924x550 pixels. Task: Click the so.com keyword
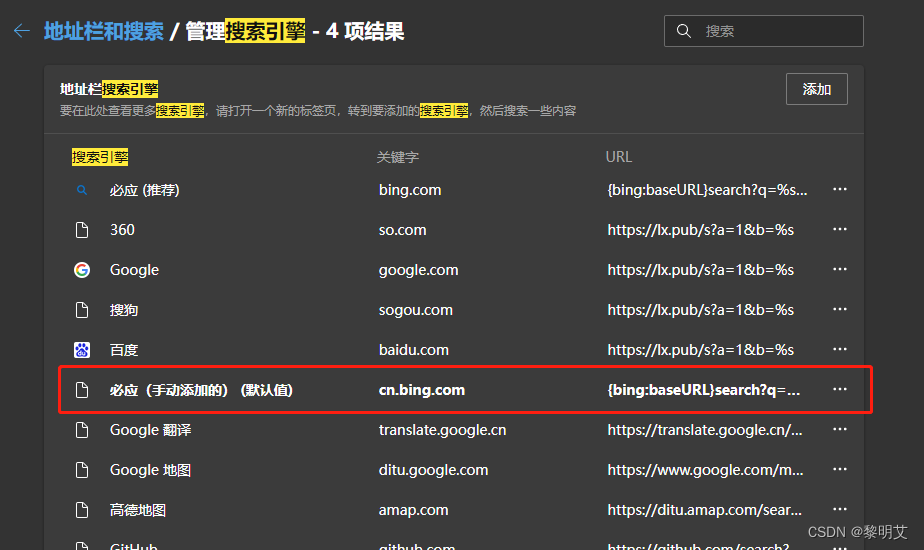pyautogui.click(x=402, y=230)
